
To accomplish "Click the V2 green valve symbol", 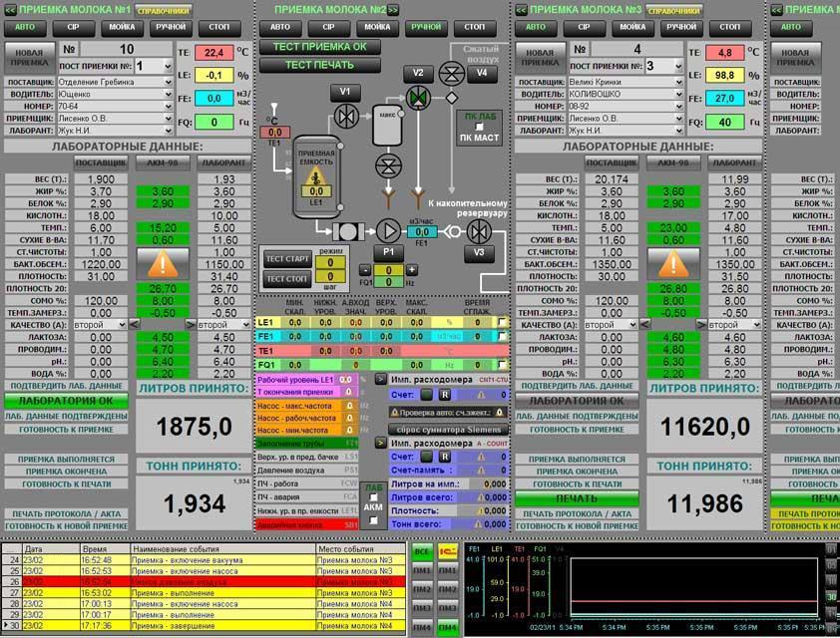I will (417, 96).
